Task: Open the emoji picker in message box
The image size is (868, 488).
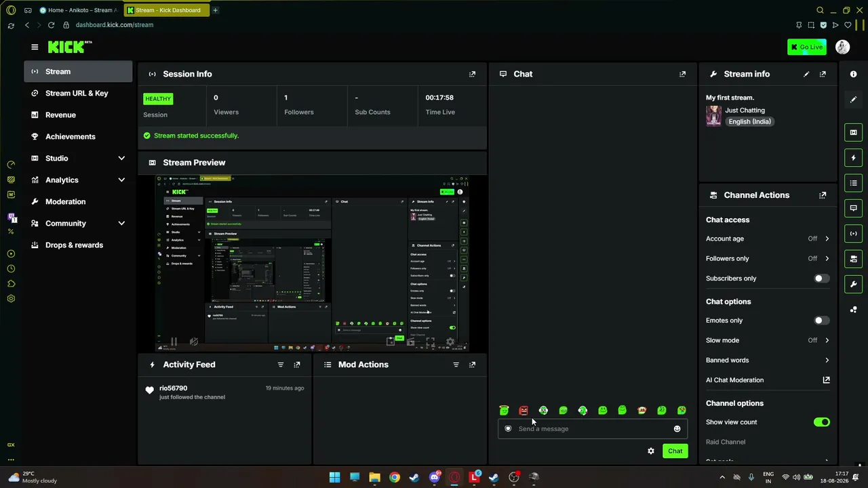Action: pyautogui.click(x=677, y=428)
